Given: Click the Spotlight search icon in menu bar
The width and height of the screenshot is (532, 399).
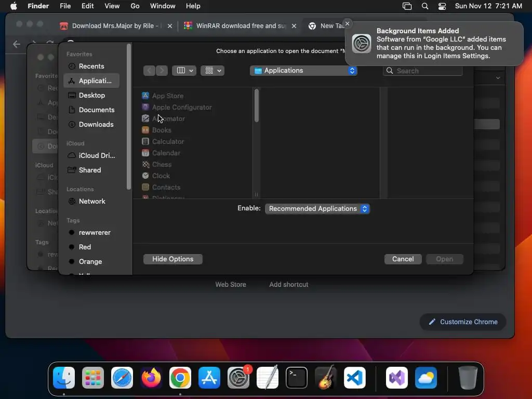Looking at the screenshot, I should pos(425,6).
